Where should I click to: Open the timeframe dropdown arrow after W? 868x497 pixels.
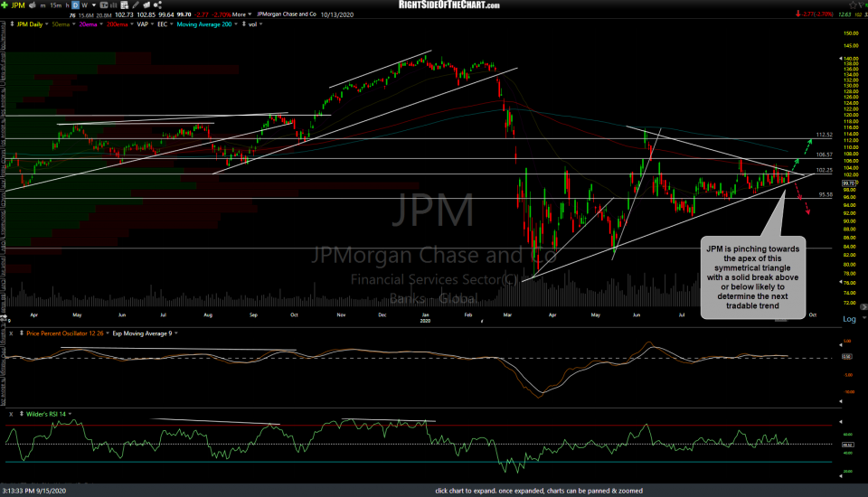coord(92,5)
